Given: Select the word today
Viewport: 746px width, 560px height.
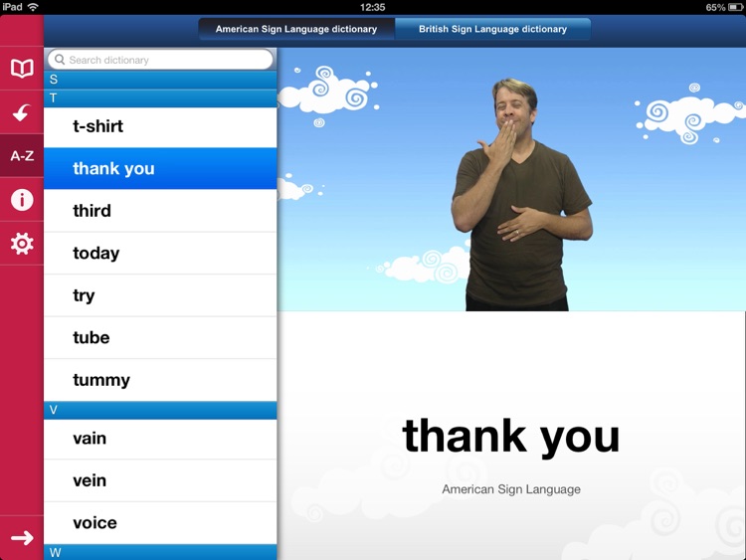Looking at the screenshot, I should pyautogui.click(x=160, y=253).
